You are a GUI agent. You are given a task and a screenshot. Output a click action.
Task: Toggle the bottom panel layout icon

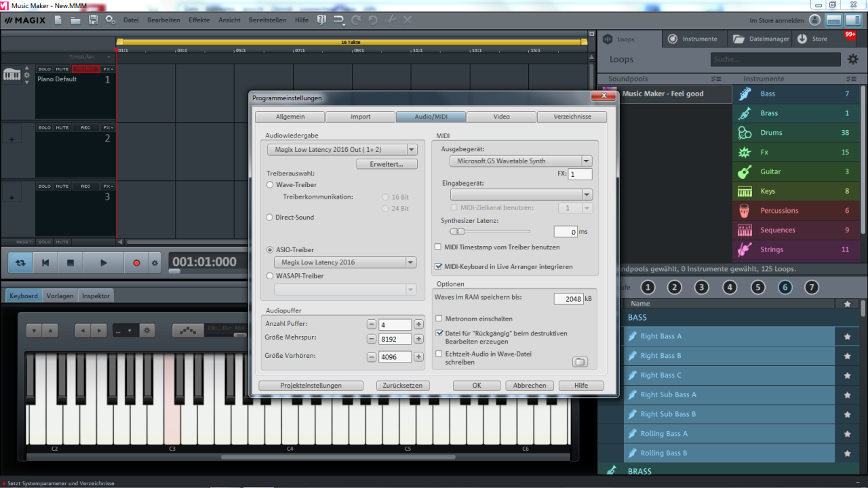click(x=833, y=20)
